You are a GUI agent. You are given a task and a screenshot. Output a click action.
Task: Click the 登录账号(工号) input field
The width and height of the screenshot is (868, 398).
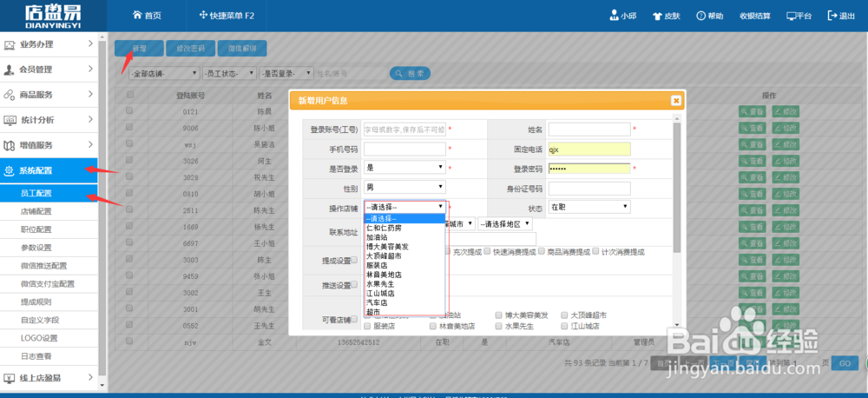(404, 129)
